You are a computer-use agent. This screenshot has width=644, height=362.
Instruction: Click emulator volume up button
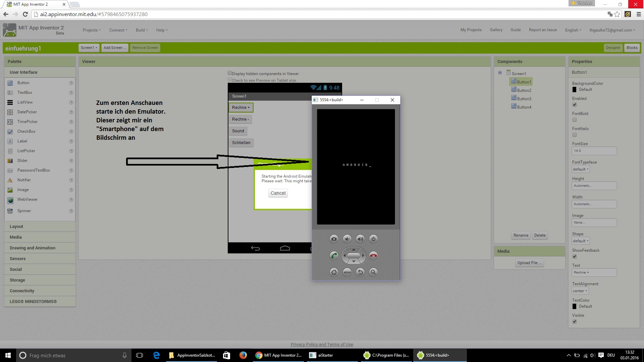point(360,239)
